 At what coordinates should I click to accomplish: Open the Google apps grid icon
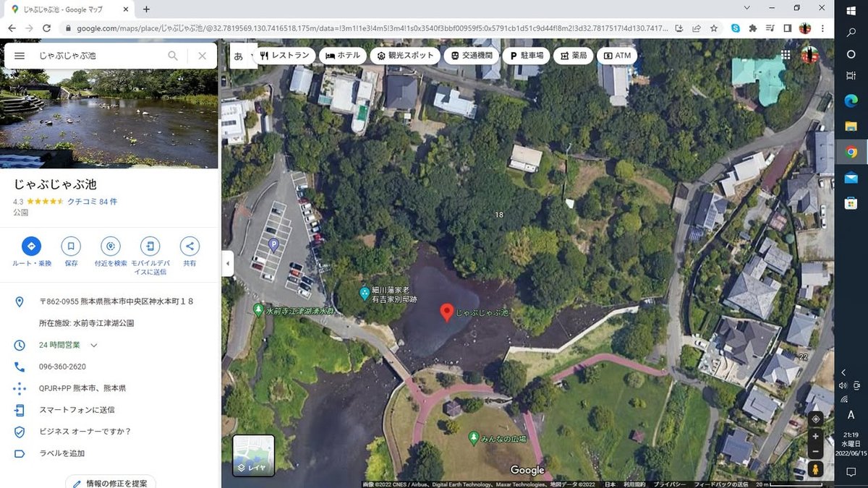tap(786, 56)
